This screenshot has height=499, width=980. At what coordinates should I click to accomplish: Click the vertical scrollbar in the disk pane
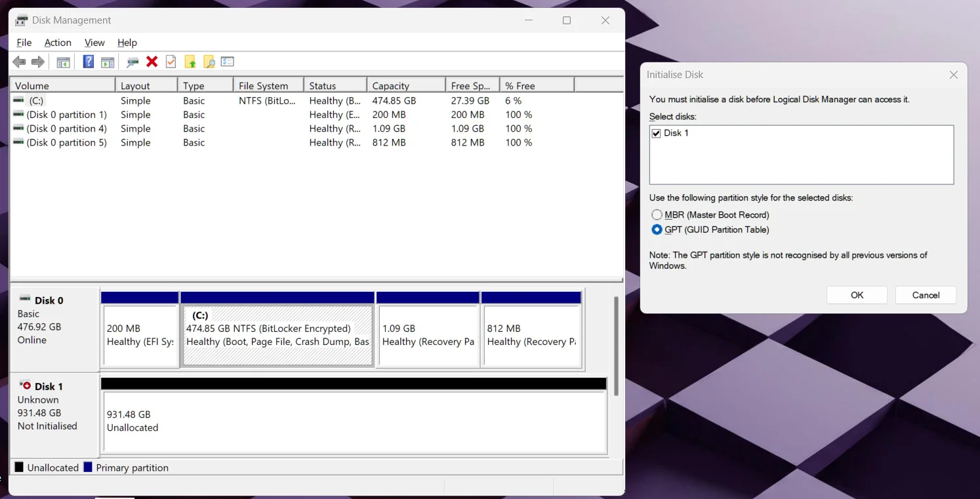click(x=615, y=346)
